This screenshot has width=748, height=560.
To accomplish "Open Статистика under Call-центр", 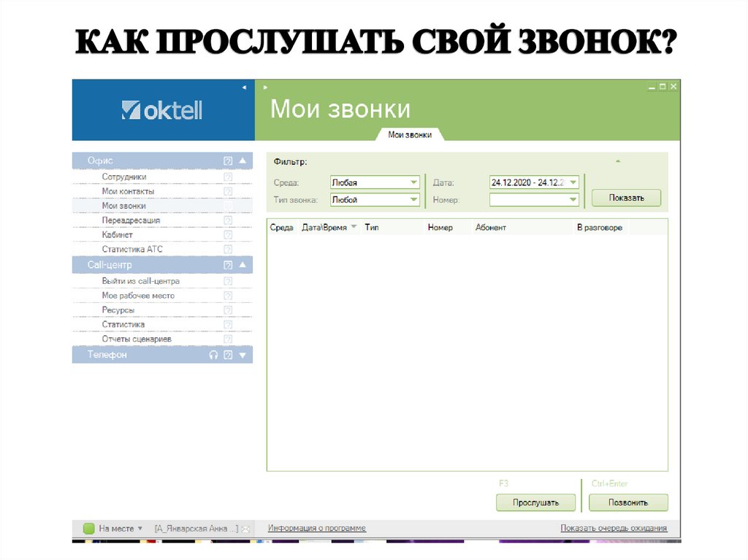I will [x=123, y=324].
